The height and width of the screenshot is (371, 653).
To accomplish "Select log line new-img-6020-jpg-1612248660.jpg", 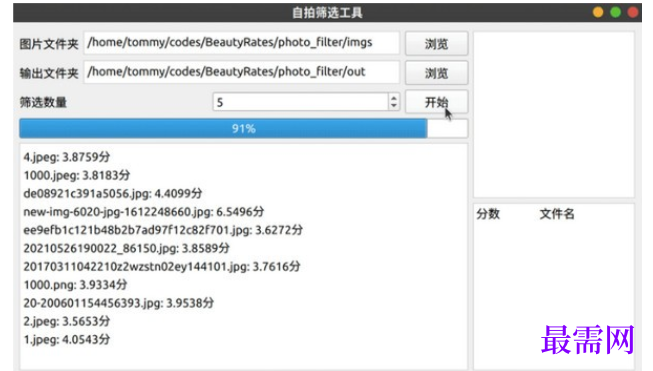I will (x=144, y=212).
